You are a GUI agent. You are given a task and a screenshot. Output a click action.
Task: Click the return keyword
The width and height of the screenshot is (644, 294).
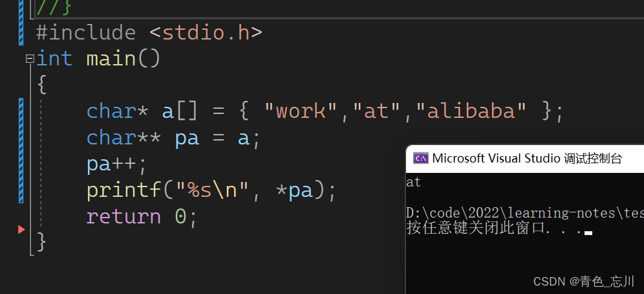123,216
